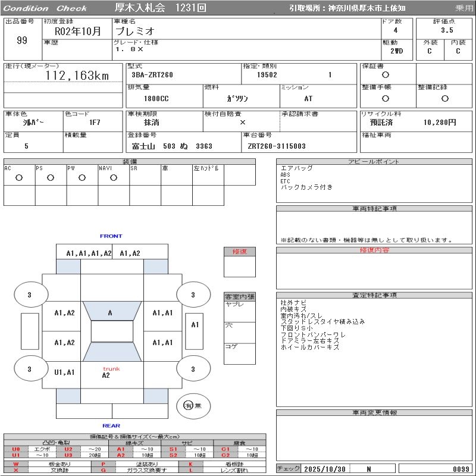Screen dimensions: 476x476
Task: Toggle the 保証書 circle mark
Action: click(386, 75)
